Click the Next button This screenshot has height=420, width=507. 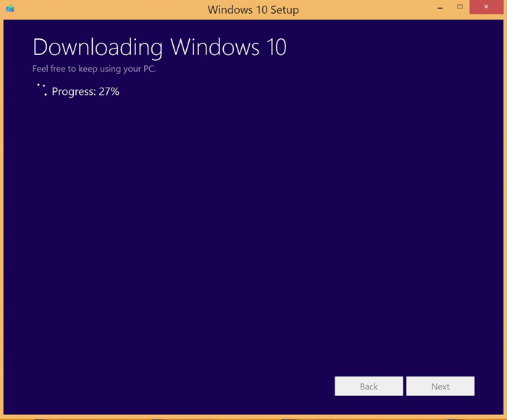click(x=440, y=386)
